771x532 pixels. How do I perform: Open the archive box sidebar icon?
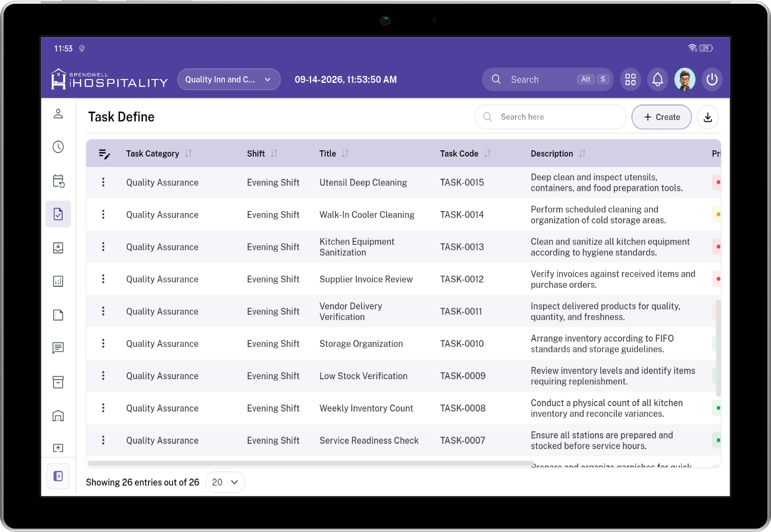pyautogui.click(x=58, y=382)
